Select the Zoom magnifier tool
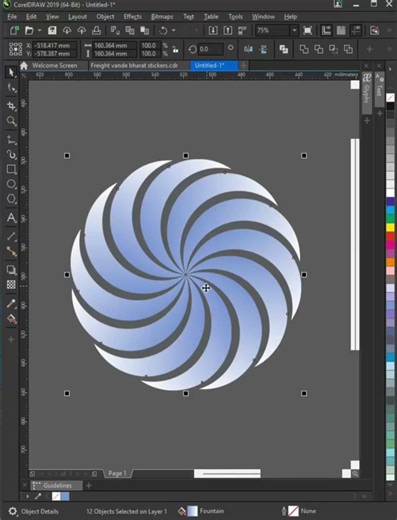397x520 pixels. point(11,121)
